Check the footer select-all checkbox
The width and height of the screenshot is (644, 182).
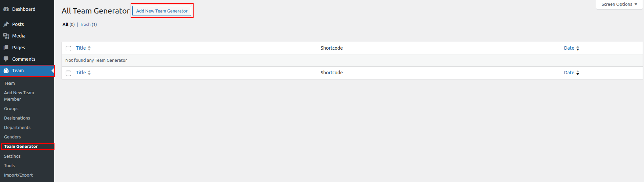(x=68, y=73)
